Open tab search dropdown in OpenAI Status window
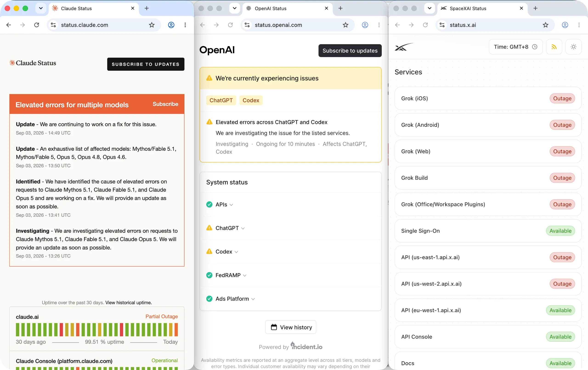The height and width of the screenshot is (370, 588). pyautogui.click(x=235, y=8)
